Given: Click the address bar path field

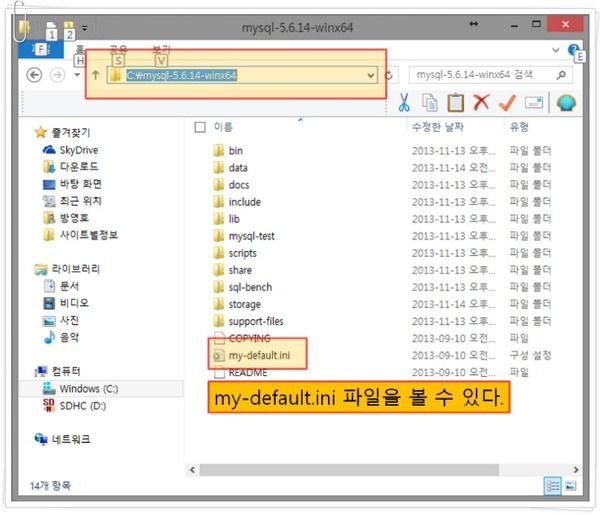Looking at the screenshot, I should click(x=242, y=75).
